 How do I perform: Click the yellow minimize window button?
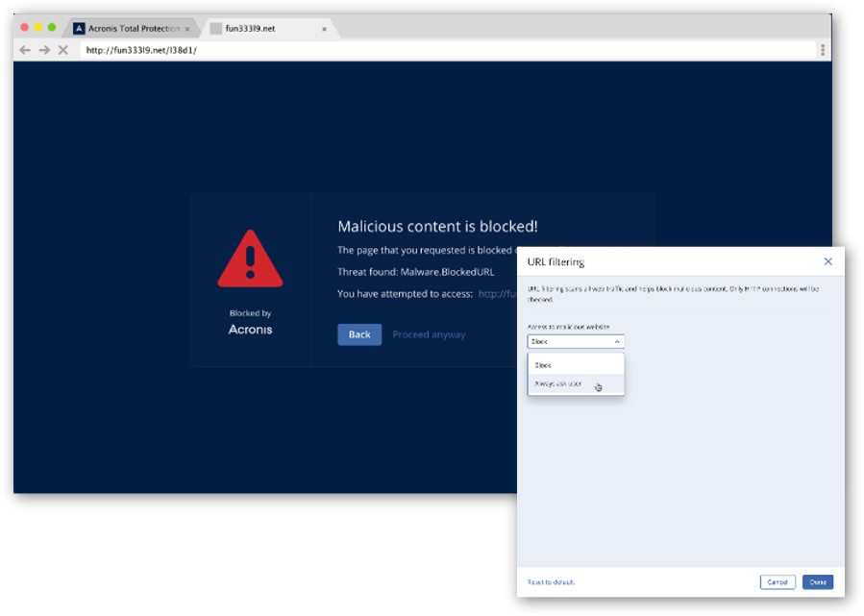pos(38,27)
